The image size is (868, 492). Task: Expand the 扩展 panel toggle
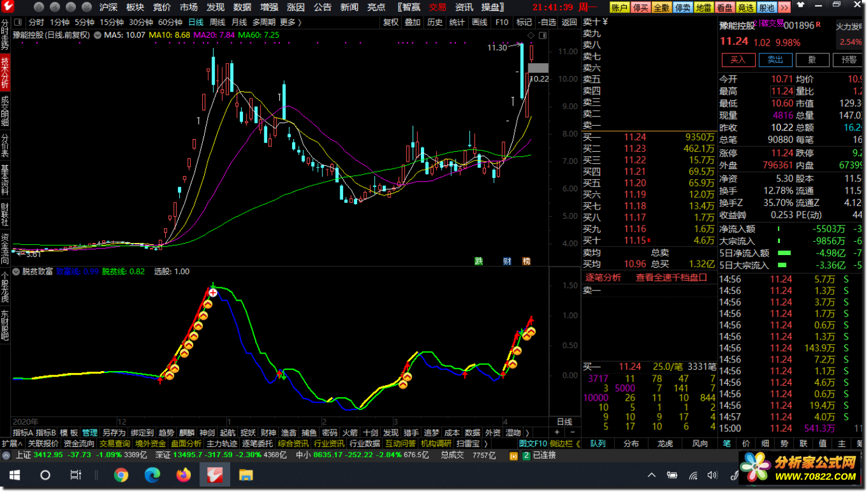(12, 444)
